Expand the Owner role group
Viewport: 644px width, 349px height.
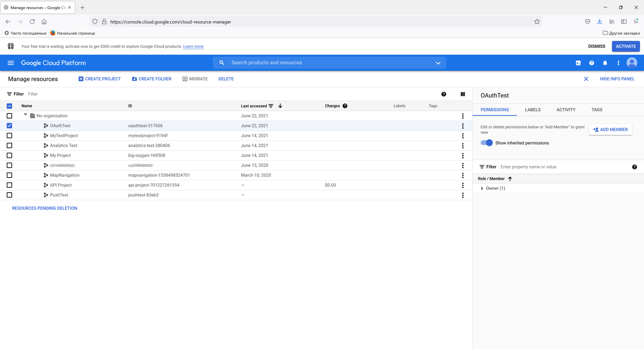coord(482,188)
